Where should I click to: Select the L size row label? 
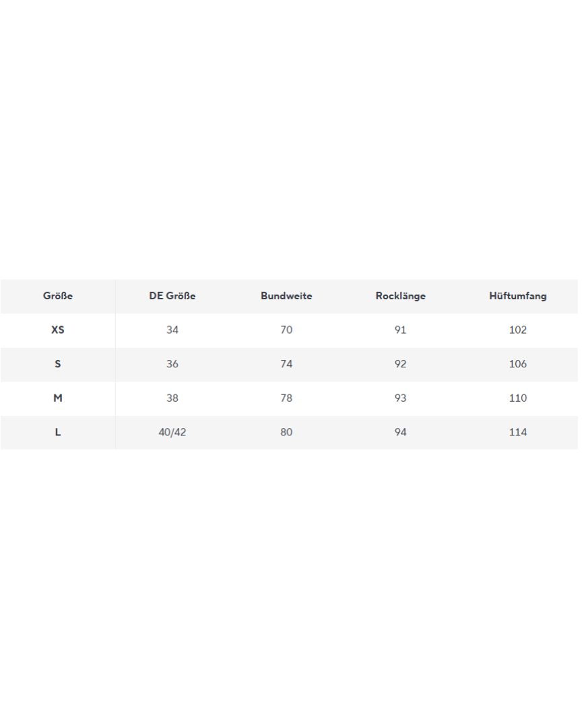(x=58, y=432)
